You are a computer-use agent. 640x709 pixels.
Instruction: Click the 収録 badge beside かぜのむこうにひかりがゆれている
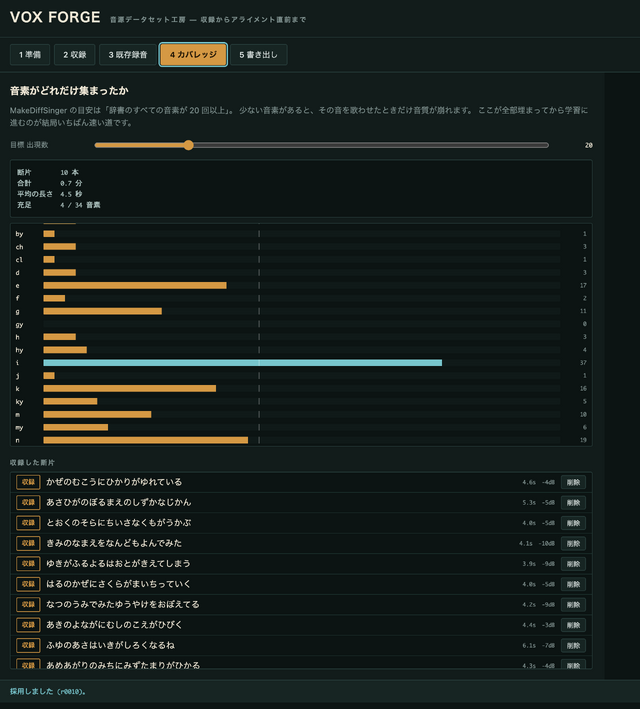(x=28, y=482)
